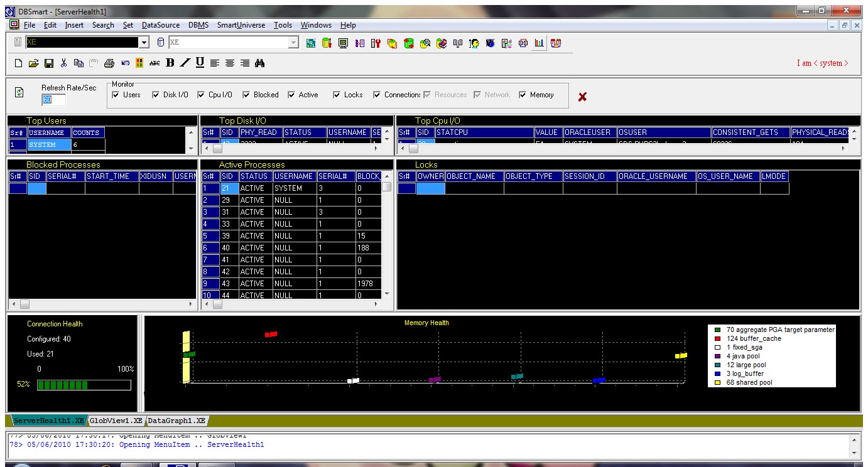Toggle Underline formatting

[x=200, y=62]
